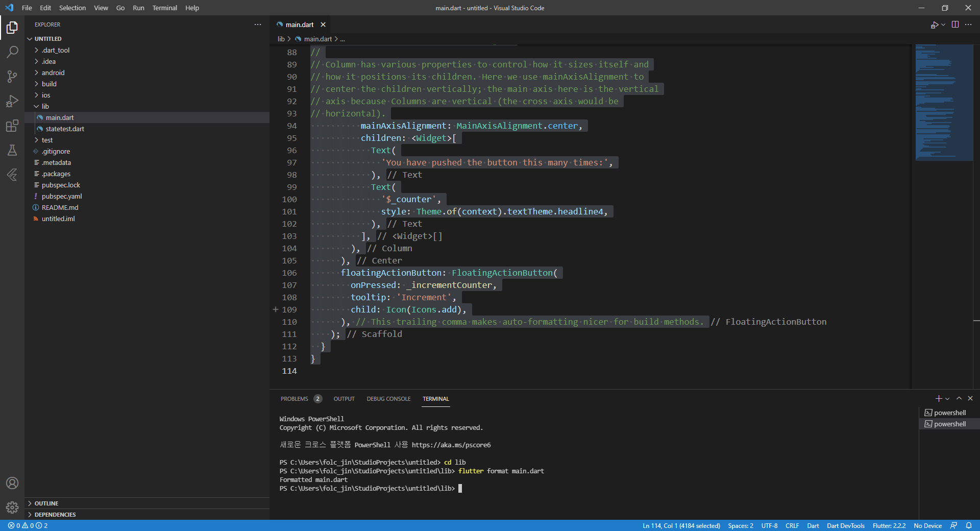980x531 pixels.
Task: Collapse the lib folder
Action: pyautogui.click(x=45, y=106)
